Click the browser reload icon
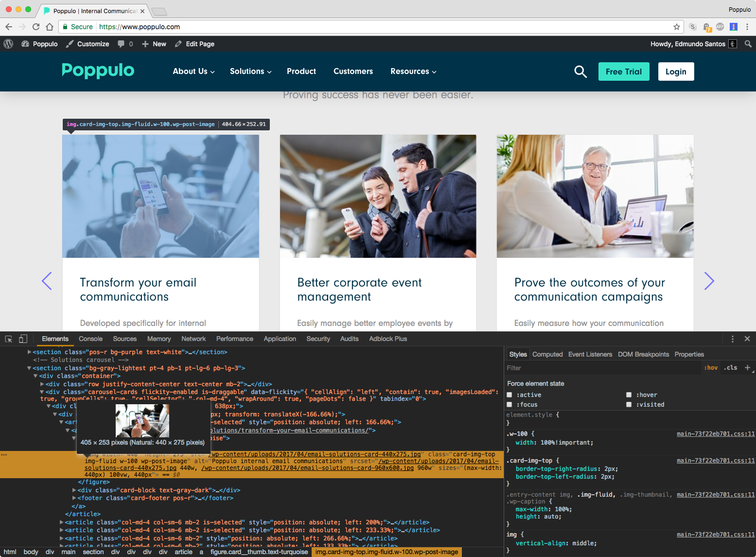 coord(36,27)
